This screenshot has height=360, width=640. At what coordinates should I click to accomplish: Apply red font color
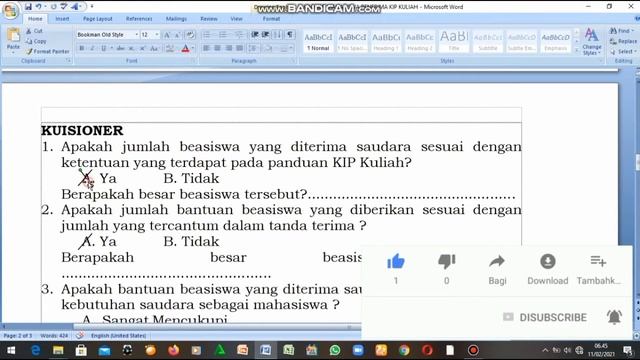pyautogui.click(x=185, y=49)
